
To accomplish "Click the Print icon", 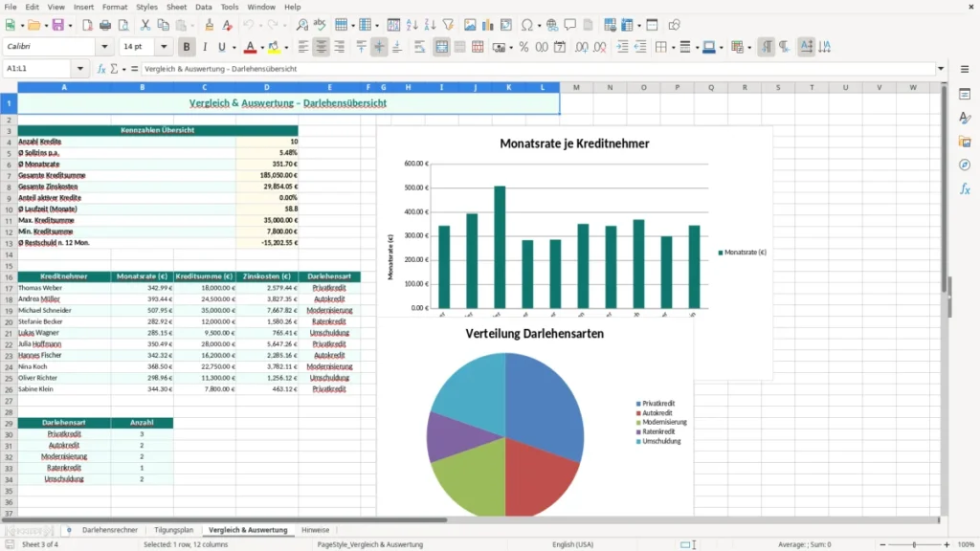I will pyautogui.click(x=105, y=25).
